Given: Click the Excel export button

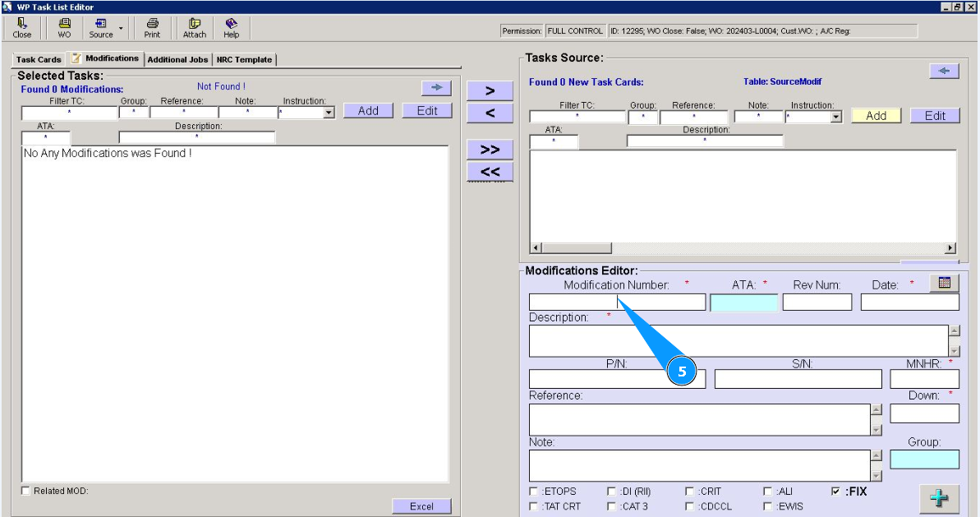Looking at the screenshot, I should pyautogui.click(x=421, y=506).
